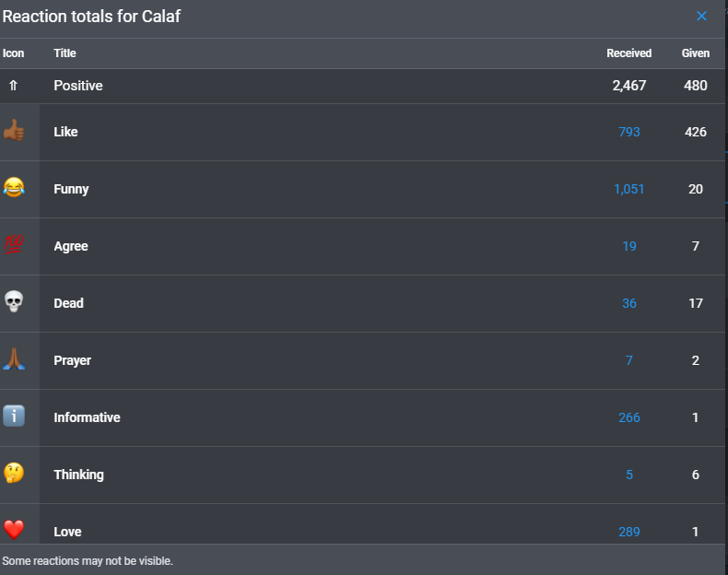The width and height of the screenshot is (728, 575).
Task: Click the red heart Love icon
Action: [x=14, y=530]
